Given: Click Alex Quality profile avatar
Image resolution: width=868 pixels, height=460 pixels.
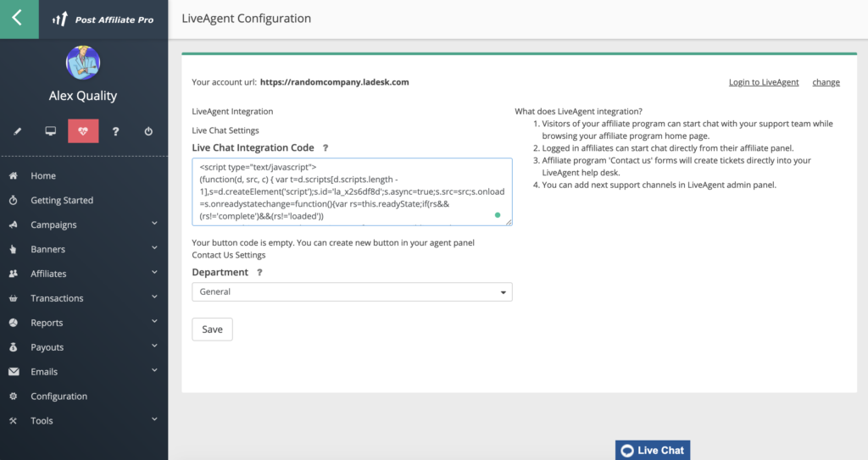Looking at the screenshot, I should pyautogui.click(x=83, y=64).
